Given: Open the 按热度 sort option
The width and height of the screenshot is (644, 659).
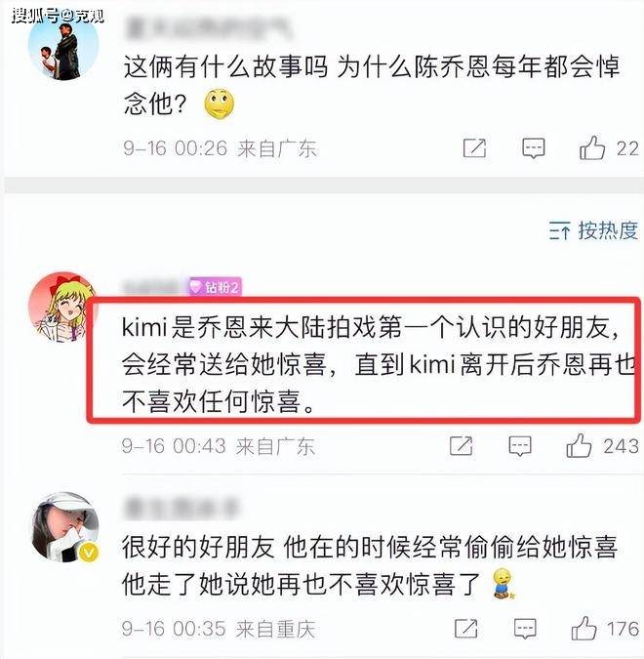Looking at the screenshot, I should 593,230.
